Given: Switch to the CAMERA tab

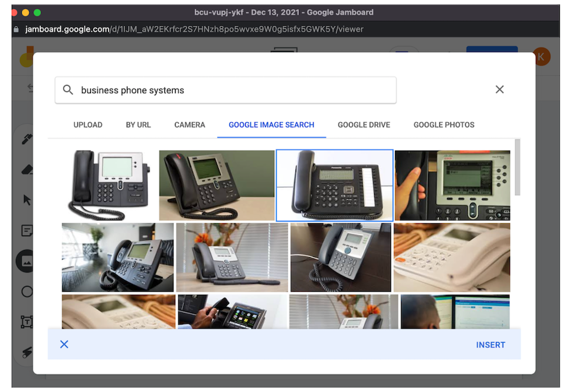Looking at the screenshot, I should (x=190, y=125).
